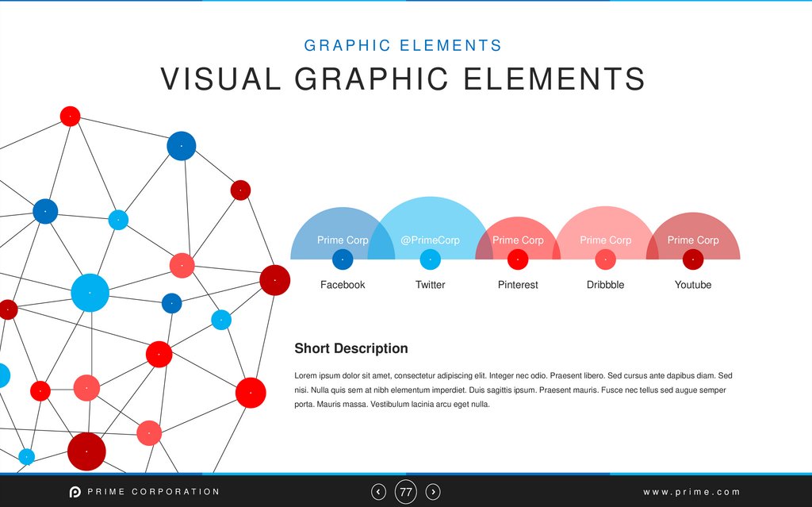The width and height of the screenshot is (812, 507).
Task: Click the Lorem ipsum description paragraph
Action: [x=513, y=390]
